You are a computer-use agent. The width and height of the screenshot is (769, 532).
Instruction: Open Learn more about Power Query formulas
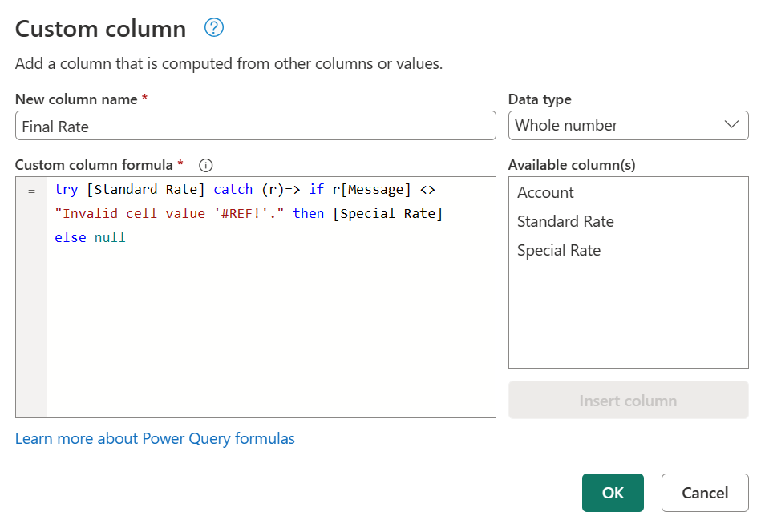[x=155, y=438]
